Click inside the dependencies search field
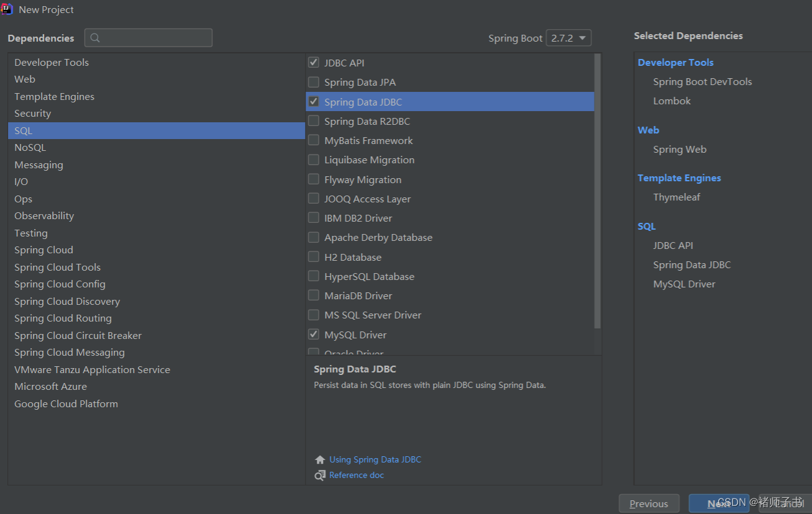Image resolution: width=812 pixels, height=514 pixels. pos(148,38)
